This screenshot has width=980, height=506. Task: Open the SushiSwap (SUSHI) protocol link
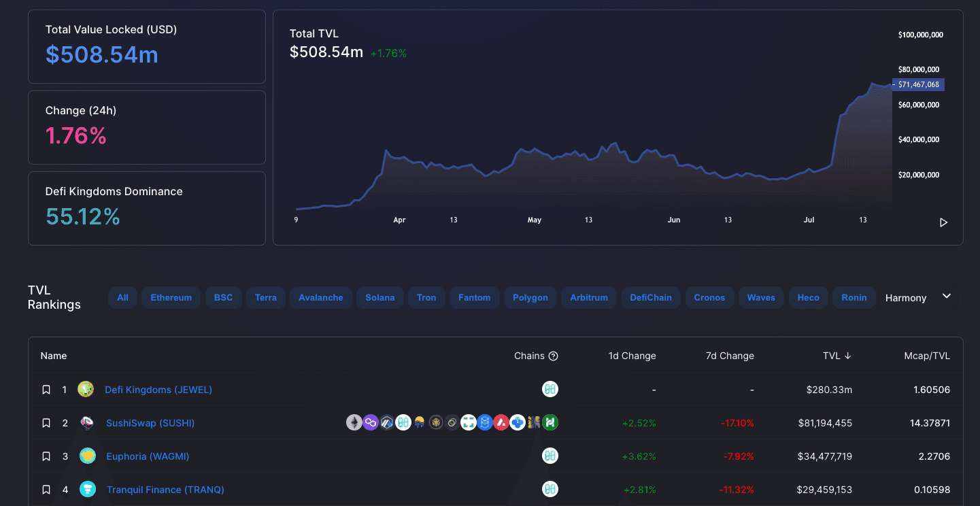click(x=150, y=423)
